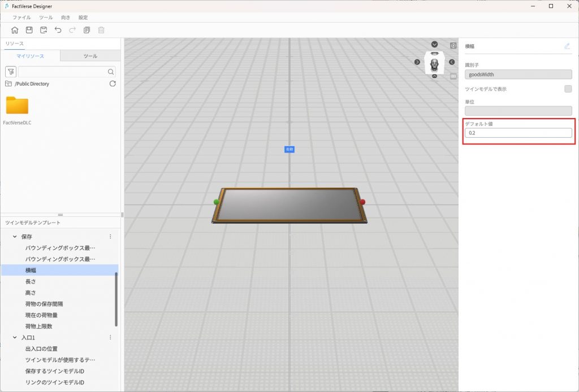Viewport: 579px width, 392px height.
Task: Select 荷物上限数 property item
Action: 38,326
